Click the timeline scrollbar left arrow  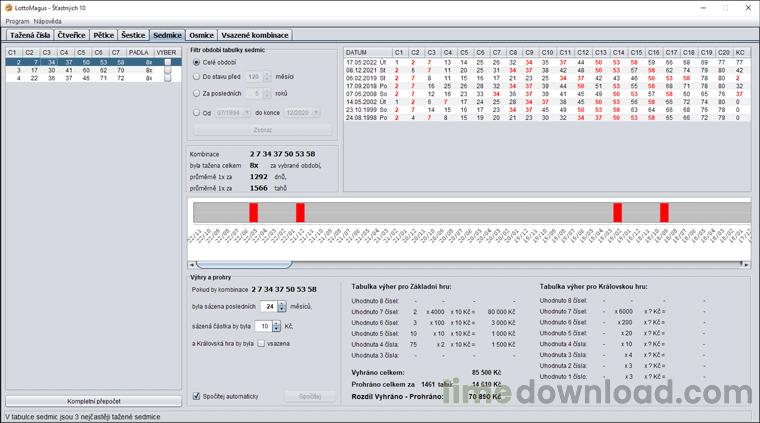192,265
